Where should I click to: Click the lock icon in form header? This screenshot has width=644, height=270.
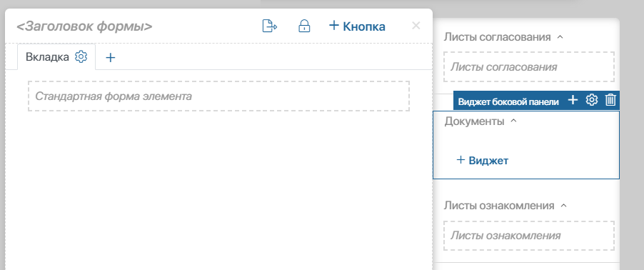tap(304, 26)
